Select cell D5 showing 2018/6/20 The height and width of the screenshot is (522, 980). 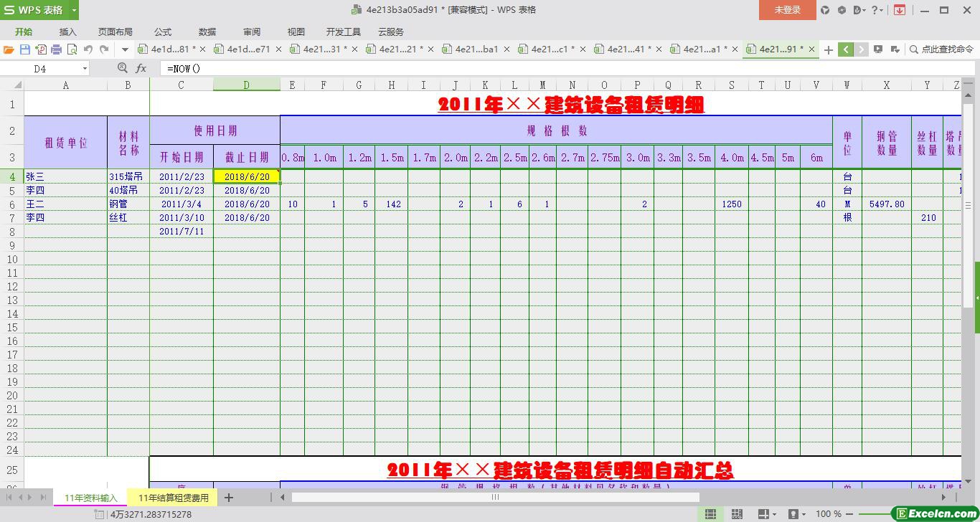pos(246,191)
